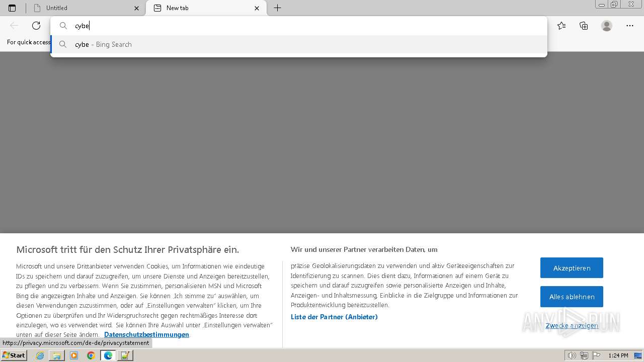Click the Akzeptieren button
This screenshot has width=644, height=362.
pos(572,268)
